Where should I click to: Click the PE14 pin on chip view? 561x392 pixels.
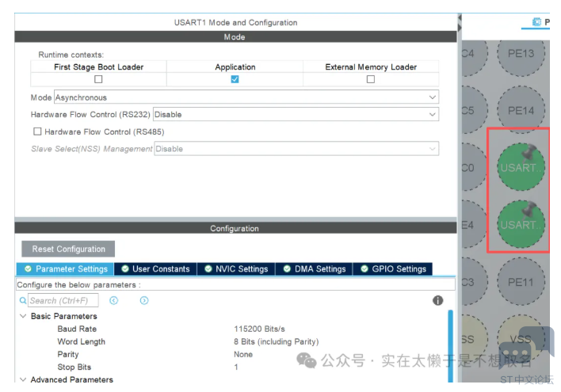point(521,111)
